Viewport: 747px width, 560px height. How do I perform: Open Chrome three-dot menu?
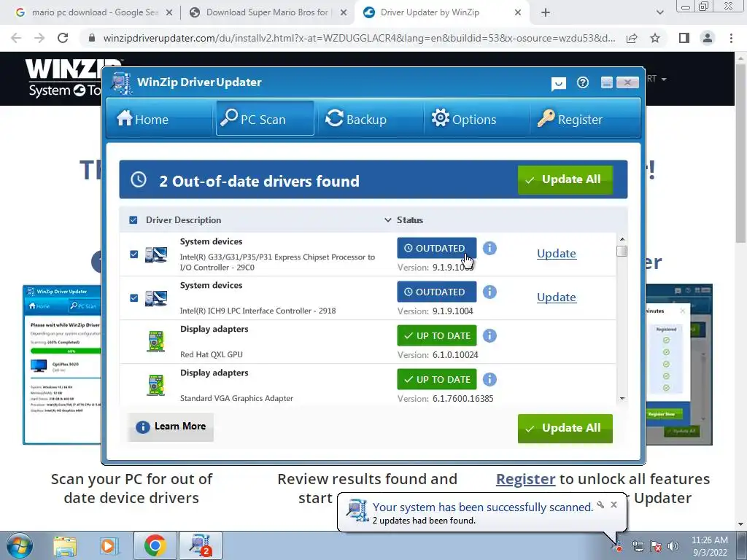(731, 38)
